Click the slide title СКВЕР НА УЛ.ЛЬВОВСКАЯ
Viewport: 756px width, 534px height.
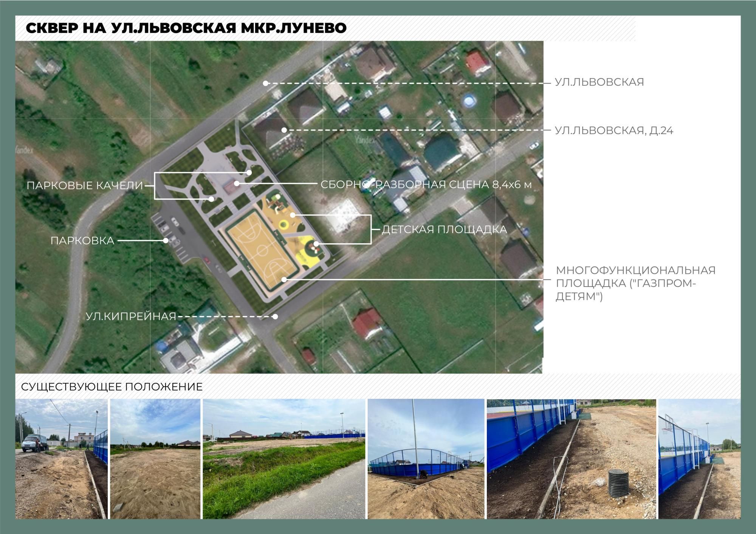[185, 27]
